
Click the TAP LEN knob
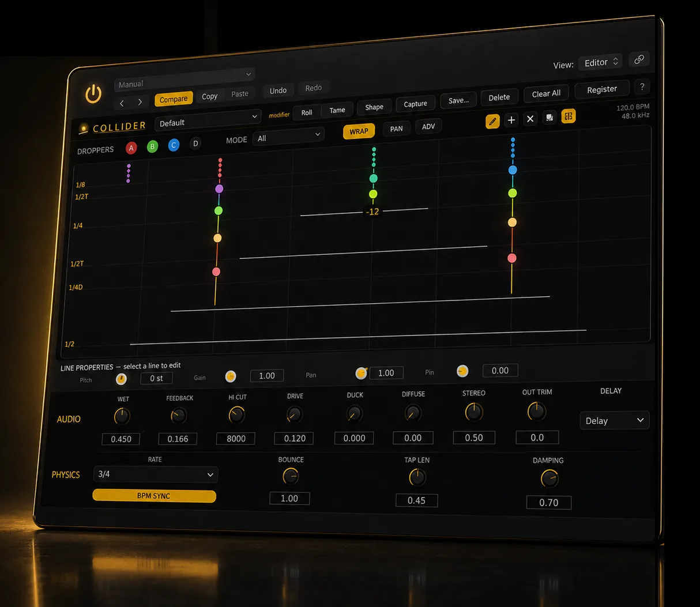pos(417,477)
